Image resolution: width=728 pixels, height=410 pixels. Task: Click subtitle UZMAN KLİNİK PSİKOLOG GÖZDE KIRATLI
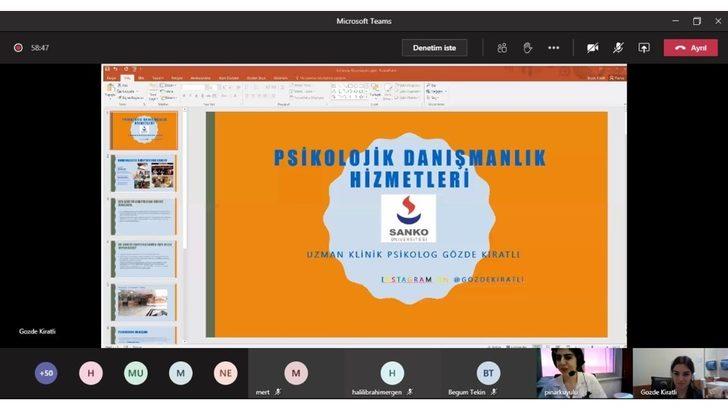point(413,254)
